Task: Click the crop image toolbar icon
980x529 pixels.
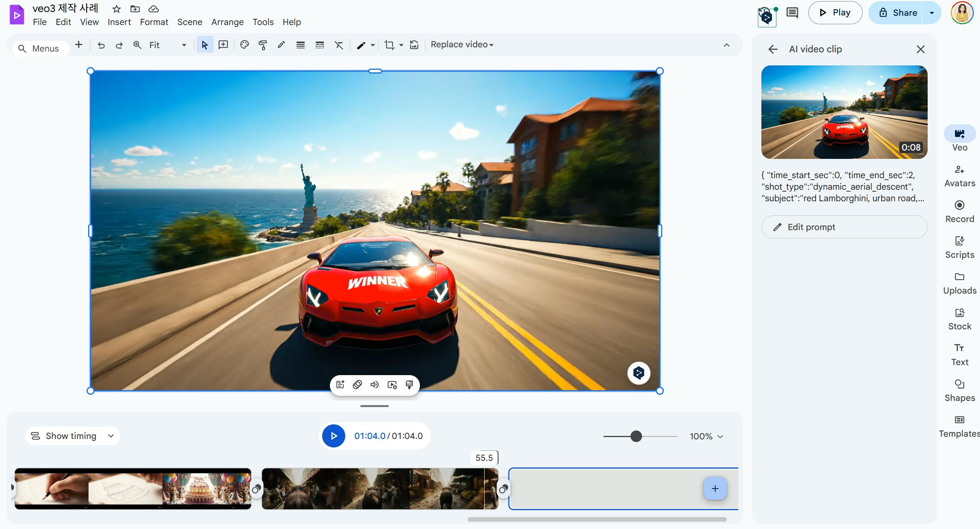Action: [x=389, y=45]
